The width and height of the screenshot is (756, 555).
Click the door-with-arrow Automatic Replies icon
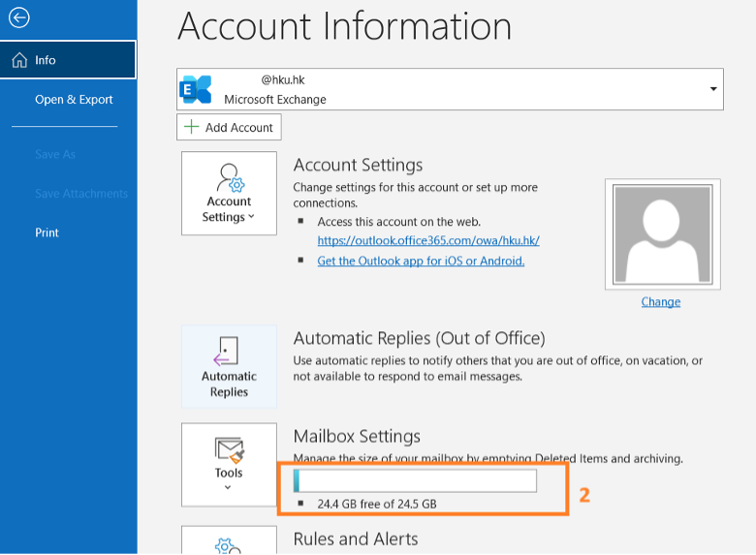(x=226, y=352)
